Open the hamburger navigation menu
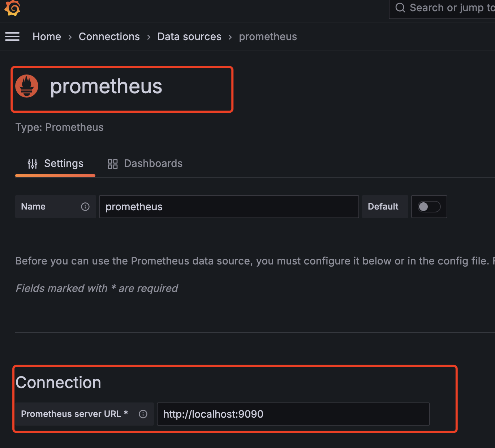Image resolution: width=495 pixels, height=448 pixels. click(12, 36)
